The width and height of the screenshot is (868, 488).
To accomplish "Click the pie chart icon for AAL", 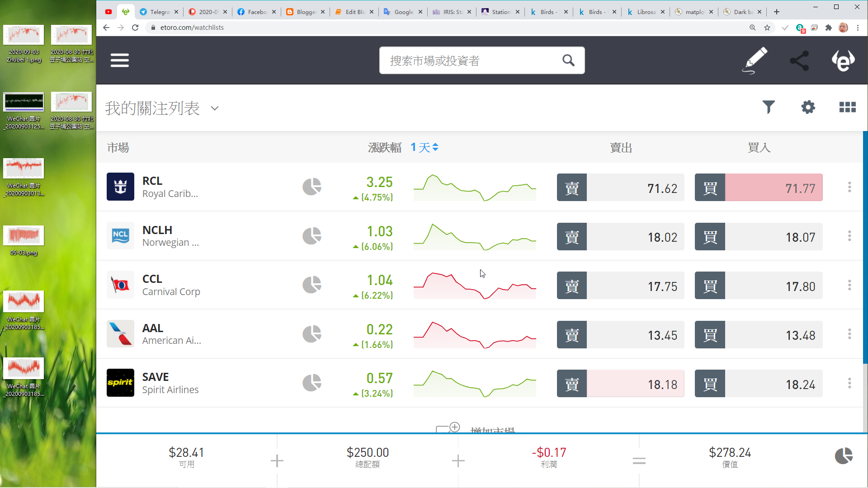I will point(311,333).
